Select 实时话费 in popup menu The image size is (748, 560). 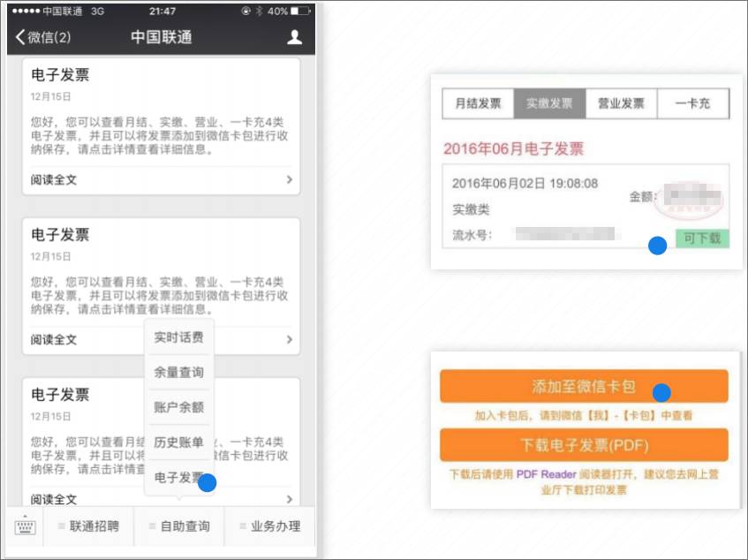tap(179, 337)
